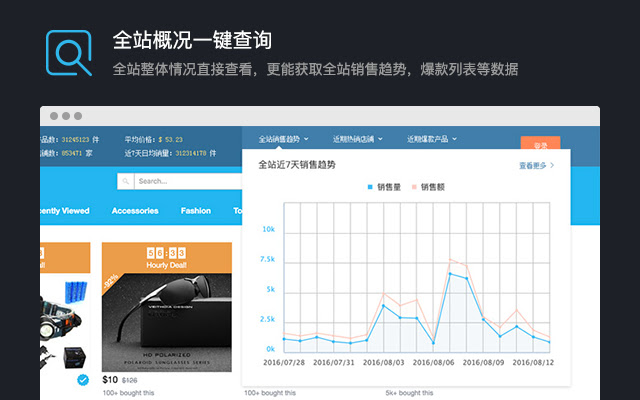640x400 pixels.
Task: Expand the 全站销售趋势 dropdown
Action: pyautogui.click(x=283, y=139)
